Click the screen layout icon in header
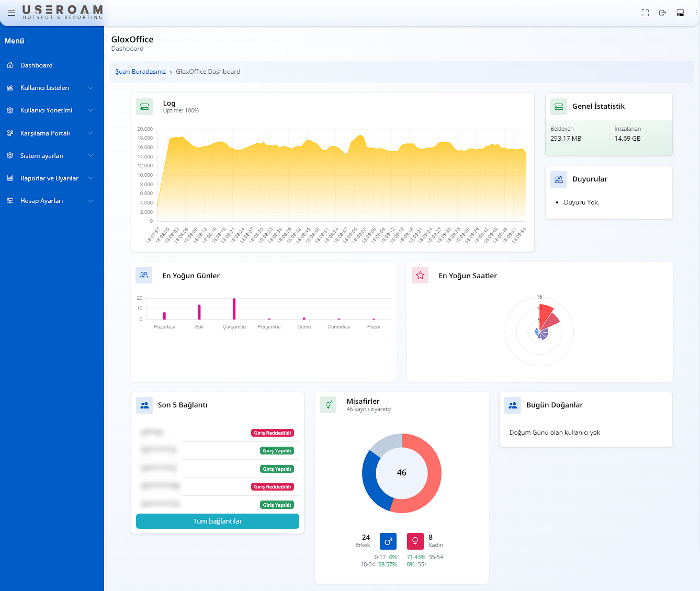This screenshot has height=591, width=700. 680,13
